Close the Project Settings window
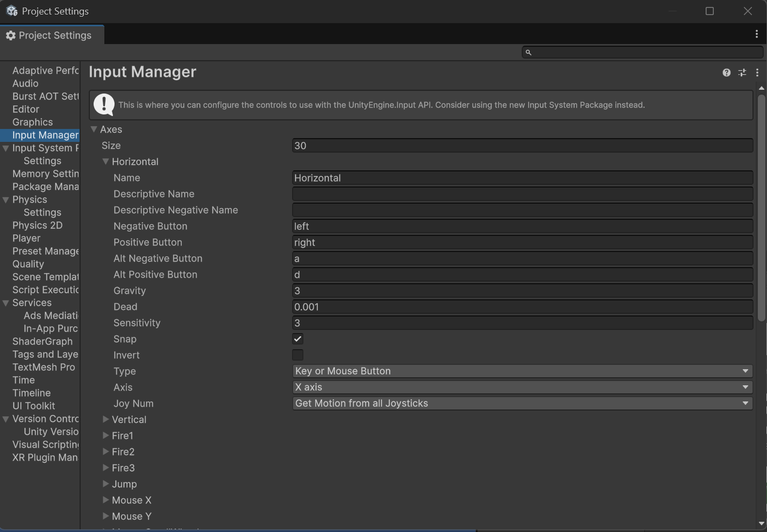This screenshot has height=532, width=767. pos(748,11)
